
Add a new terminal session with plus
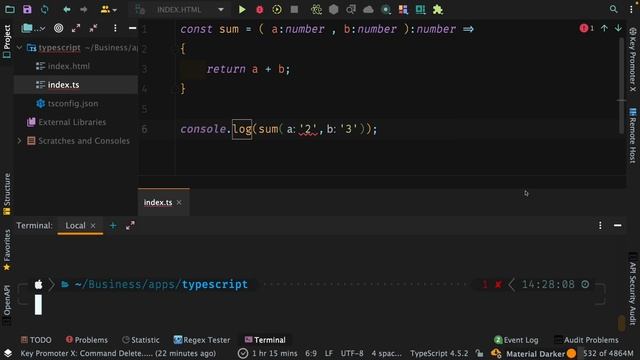pyautogui.click(x=113, y=226)
